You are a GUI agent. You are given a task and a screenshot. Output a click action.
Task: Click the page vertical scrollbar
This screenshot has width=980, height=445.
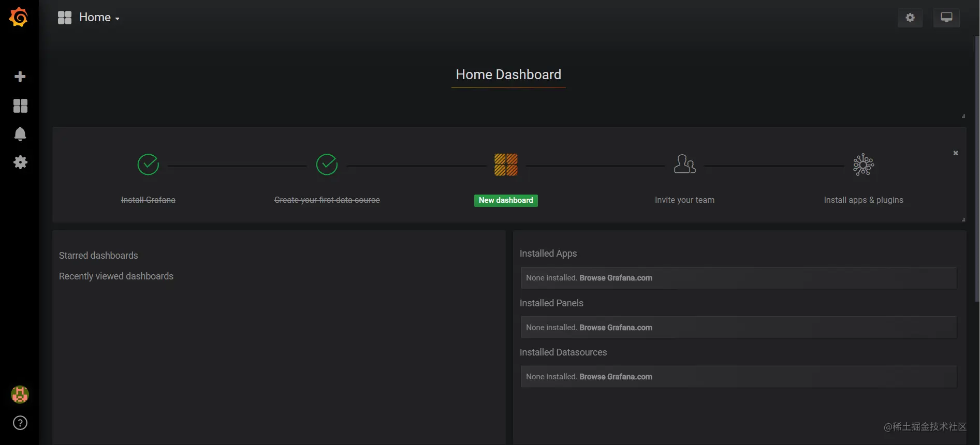pyautogui.click(x=977, y=169)
